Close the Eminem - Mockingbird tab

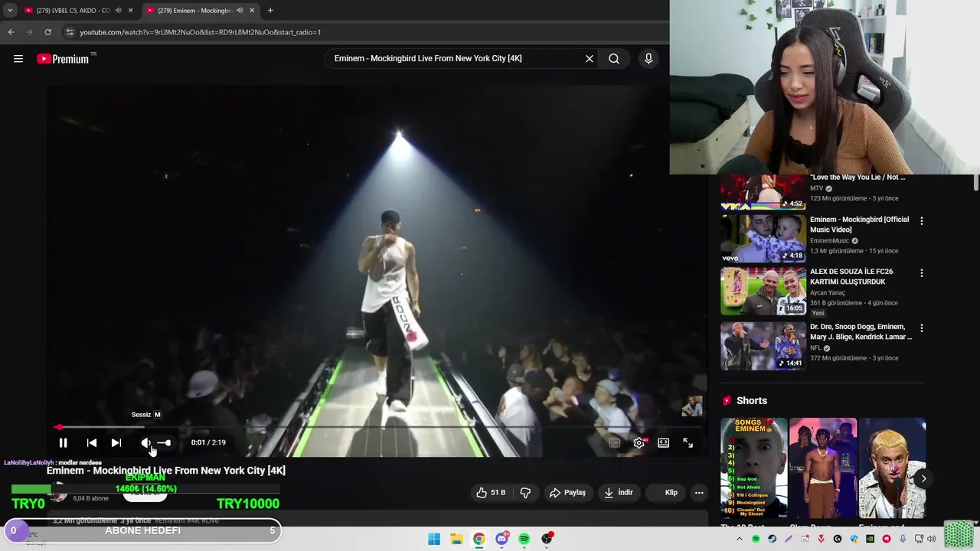coord(252,11)
